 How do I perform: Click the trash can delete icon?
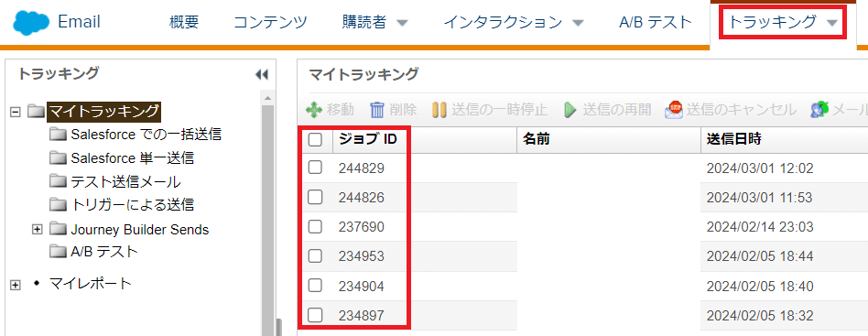(377, 110)
